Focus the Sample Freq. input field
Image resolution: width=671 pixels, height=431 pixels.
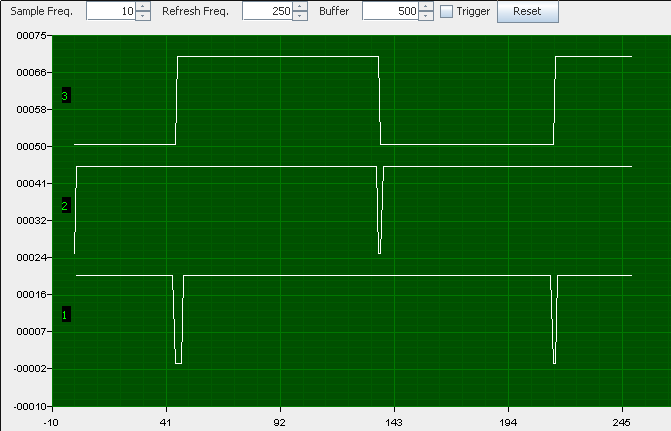point(110,12)
